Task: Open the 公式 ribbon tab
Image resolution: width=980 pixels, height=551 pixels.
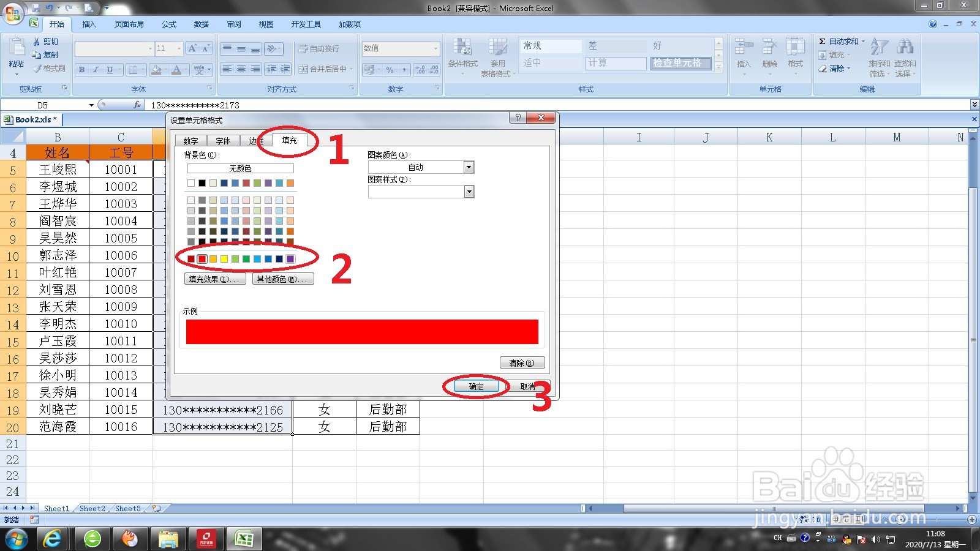Action: tap(169, 24)
